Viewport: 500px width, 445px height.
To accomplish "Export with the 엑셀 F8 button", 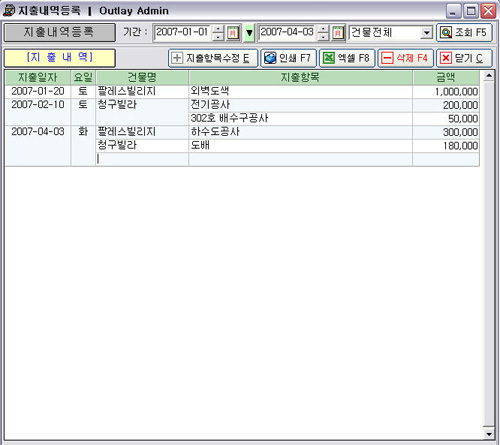I will point(347,58).
